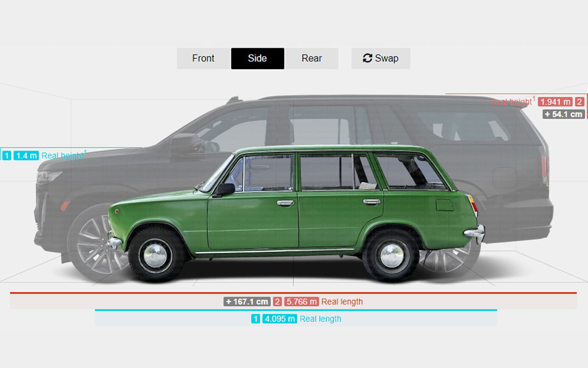The width and height of the screenshot is (588, 368).
Task: Switch to the Front view tab
Action: tap(203, 58)
